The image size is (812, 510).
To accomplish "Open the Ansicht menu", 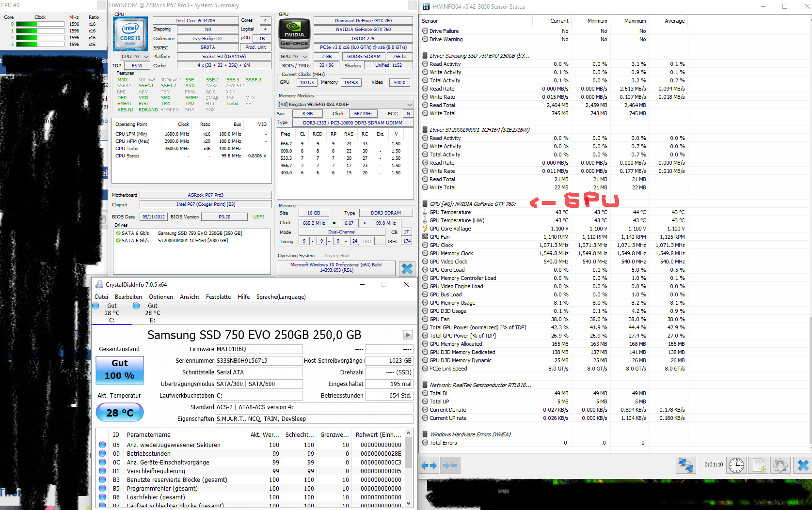I will coord(190,297).
